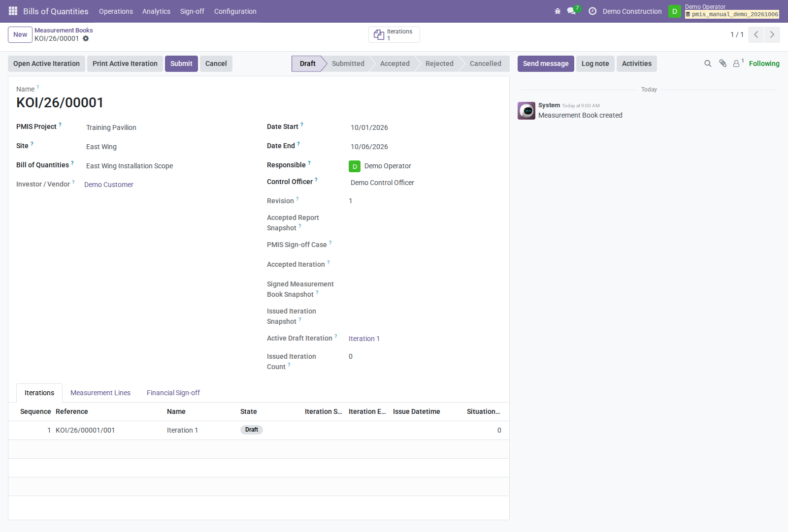Click the Cancel button

(216, 63)
